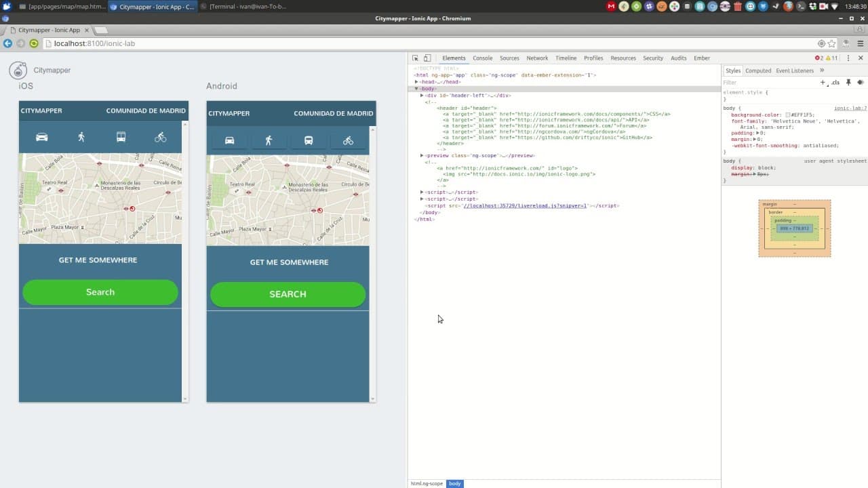Pick the bicycle icon in Android preview
Screen dimensions: 868x488
tap(348, 141)
